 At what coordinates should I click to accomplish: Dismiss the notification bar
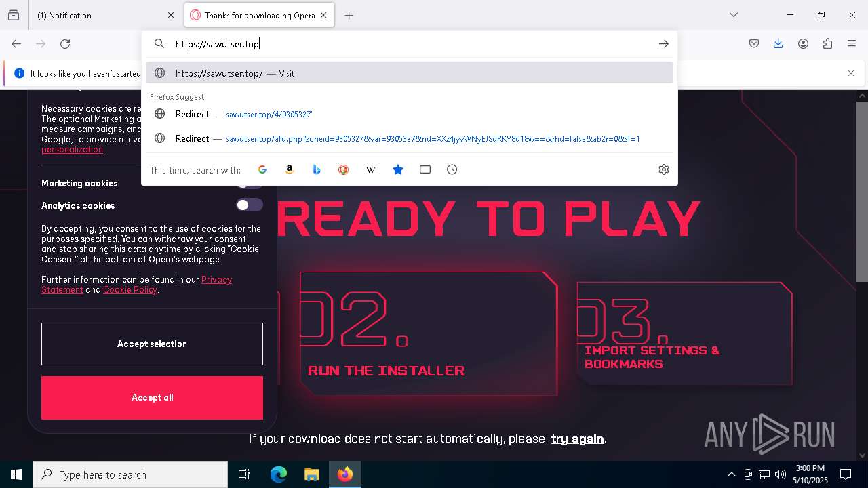[851, 73]
